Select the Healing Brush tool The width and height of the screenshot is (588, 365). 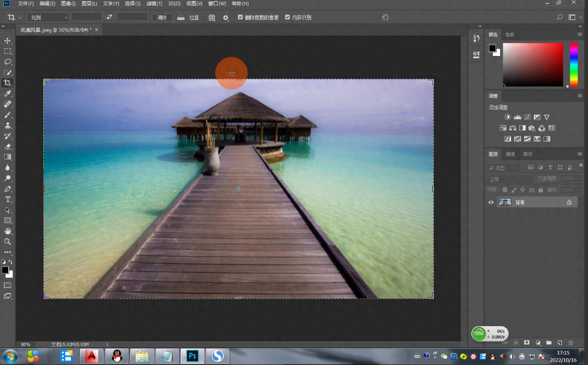coord(8,104)
